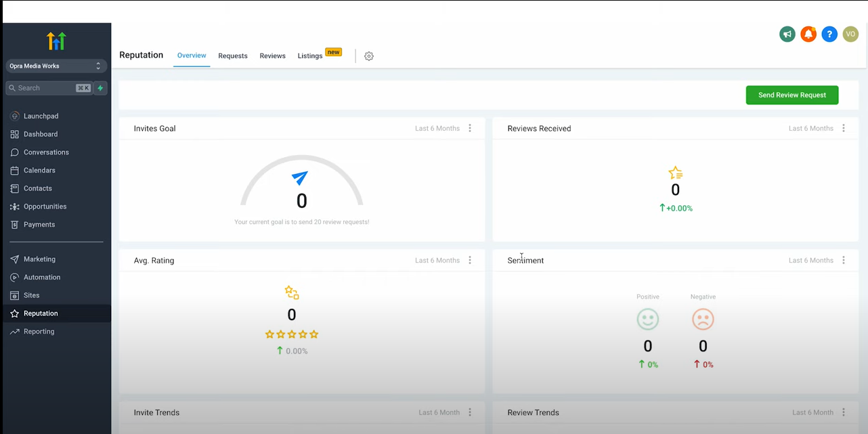Click the Send Review Request button

pyautogui.click(x=792, y=95)
